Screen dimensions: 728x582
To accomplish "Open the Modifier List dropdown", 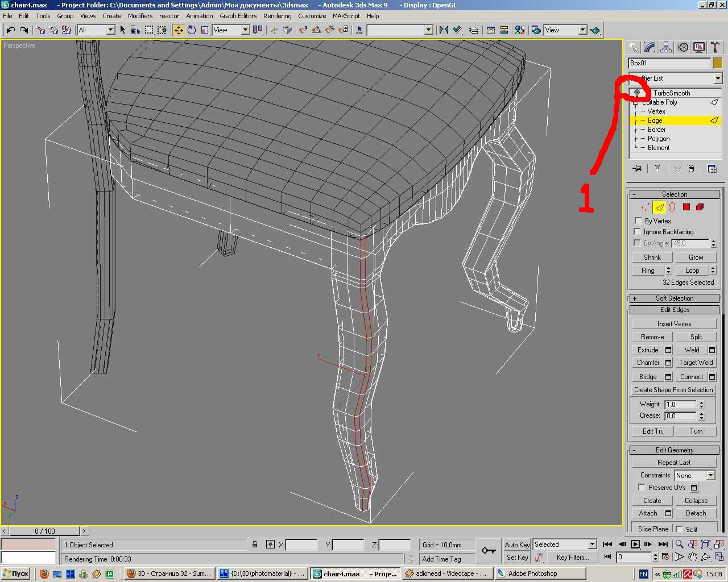I will coord(718,78).
